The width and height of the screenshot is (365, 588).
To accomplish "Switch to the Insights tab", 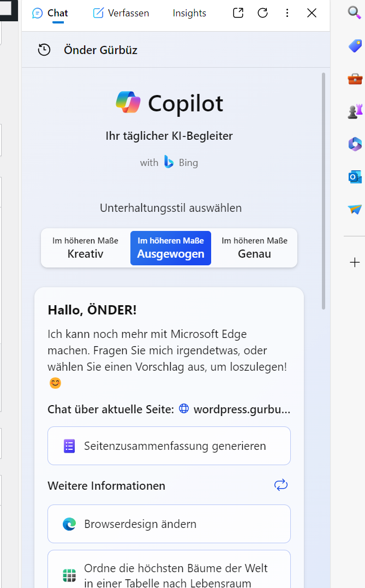I will (x=189, y=13).
